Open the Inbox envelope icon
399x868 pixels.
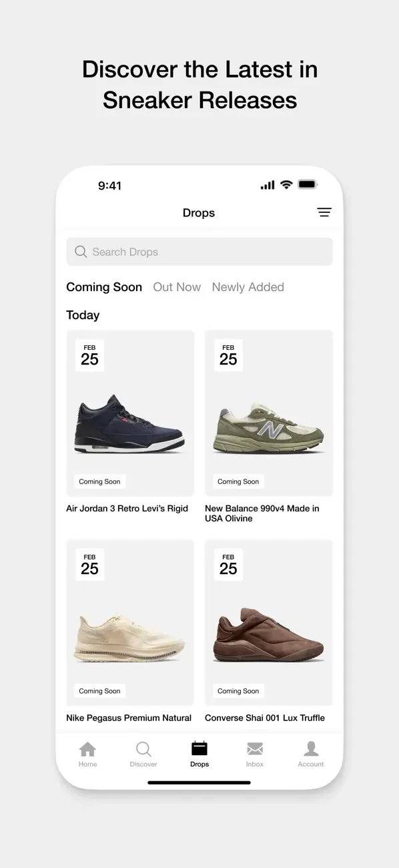tap(255, 749)
